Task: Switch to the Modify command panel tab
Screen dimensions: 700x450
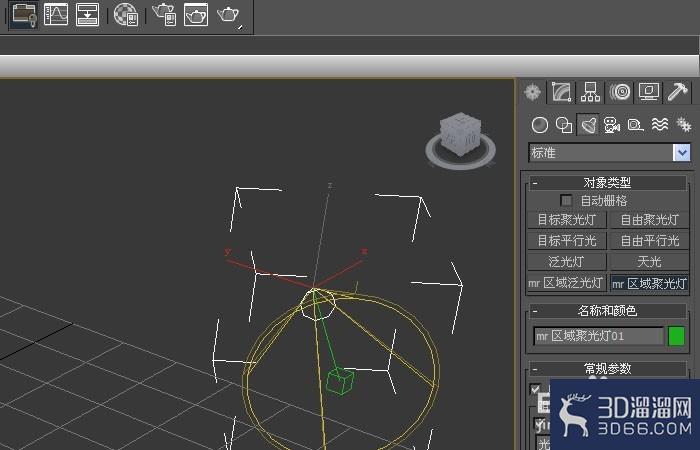Action: [x=562, y=92]
